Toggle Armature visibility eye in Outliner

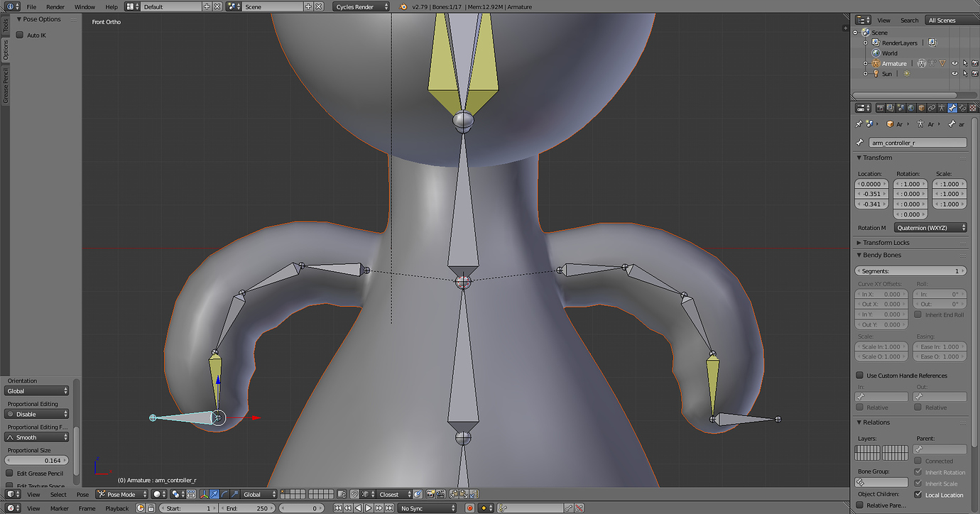point(954,63)
